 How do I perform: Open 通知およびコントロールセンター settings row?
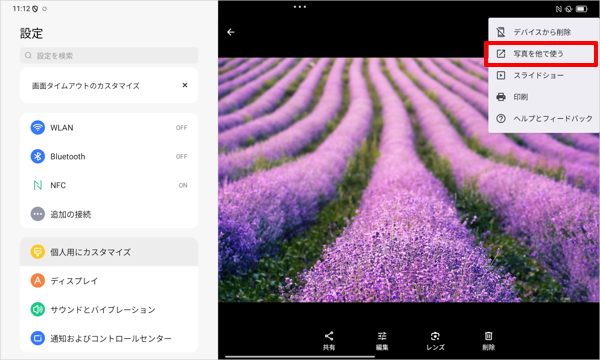click(109, 338)
